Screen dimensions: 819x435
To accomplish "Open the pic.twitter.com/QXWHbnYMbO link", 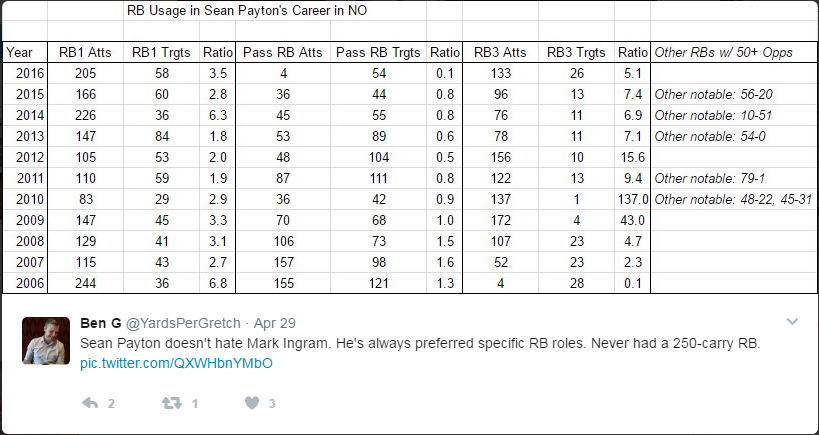I will [x=176, y=364].
